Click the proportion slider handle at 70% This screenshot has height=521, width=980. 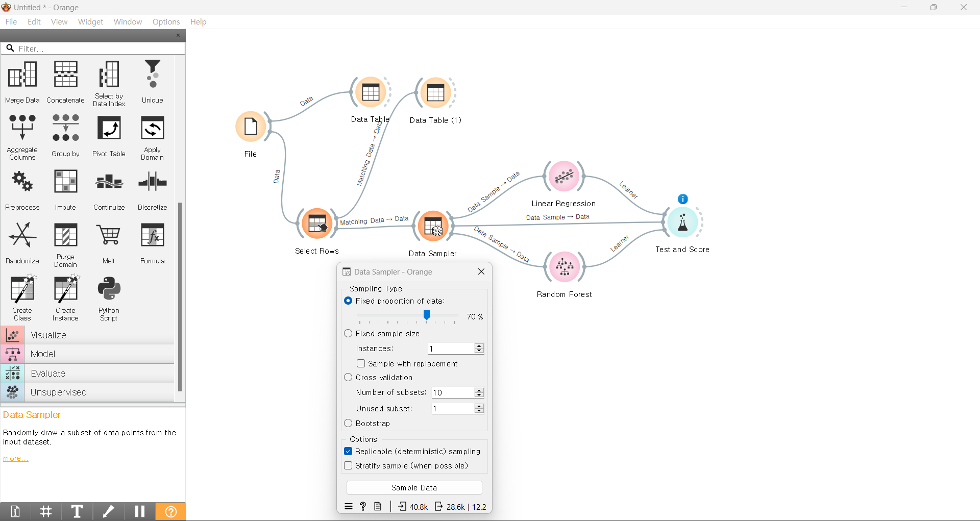coord(427,314)
